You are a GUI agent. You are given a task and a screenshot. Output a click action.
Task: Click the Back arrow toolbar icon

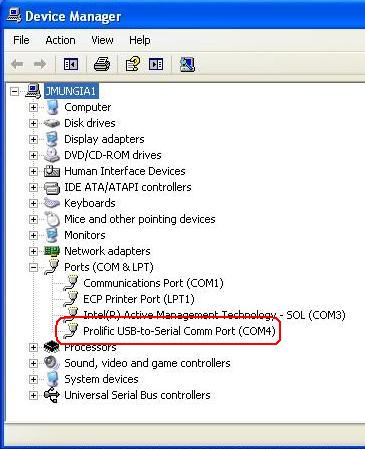pos(17,64)
